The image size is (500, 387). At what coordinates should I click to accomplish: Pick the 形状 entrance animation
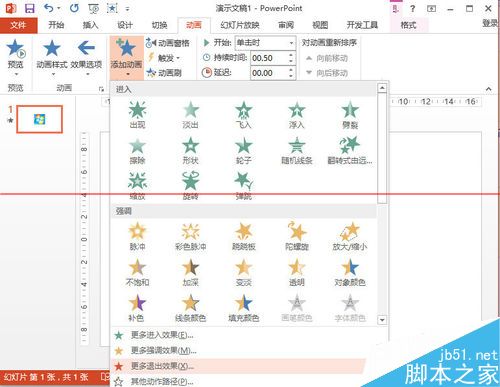pos(191,151)
